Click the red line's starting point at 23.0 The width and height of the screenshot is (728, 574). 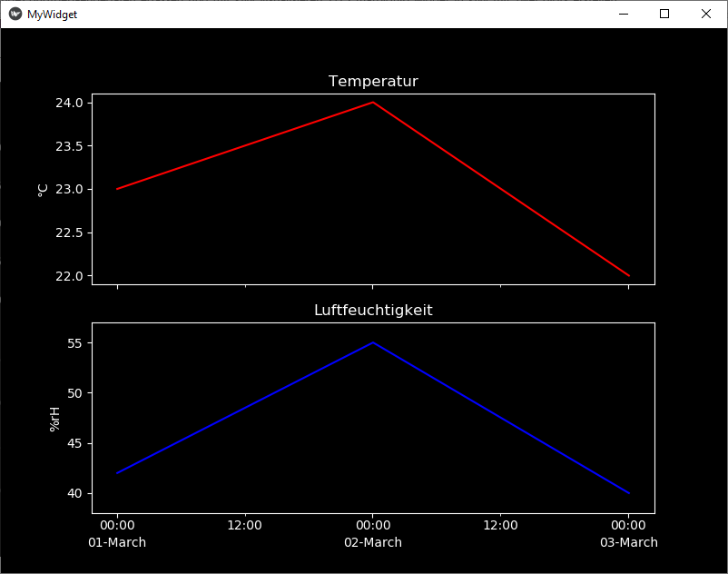tap(118, 189)
